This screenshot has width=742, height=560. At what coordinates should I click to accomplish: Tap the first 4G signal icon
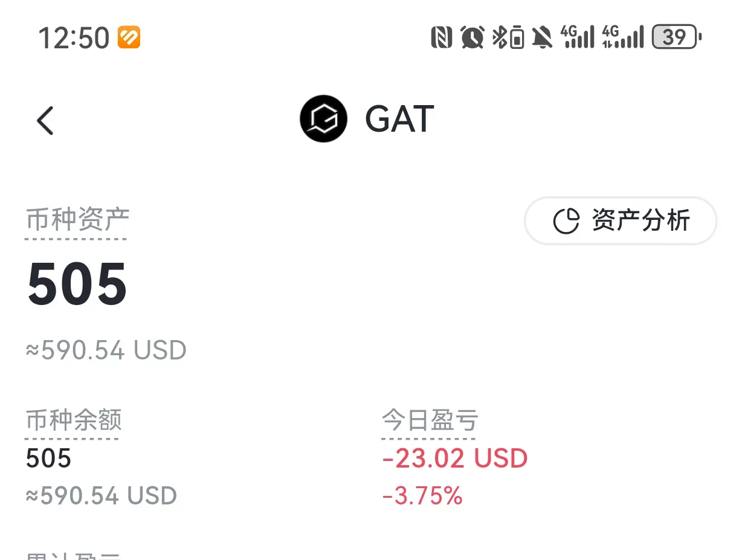pos(578,37)
